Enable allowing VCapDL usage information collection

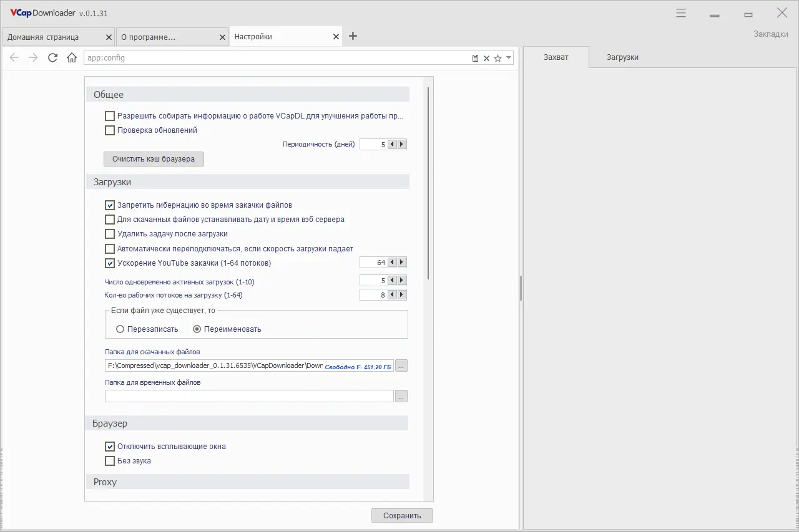point(110,116)
